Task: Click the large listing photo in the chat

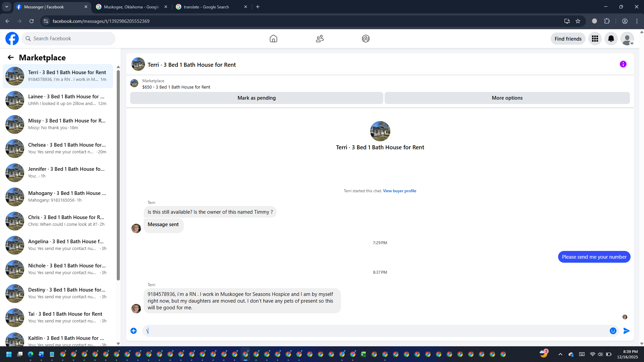Action: pos(380,131)
